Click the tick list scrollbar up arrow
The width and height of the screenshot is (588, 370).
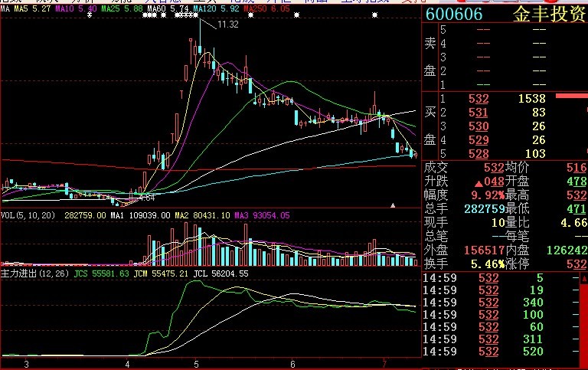[584, 279]
